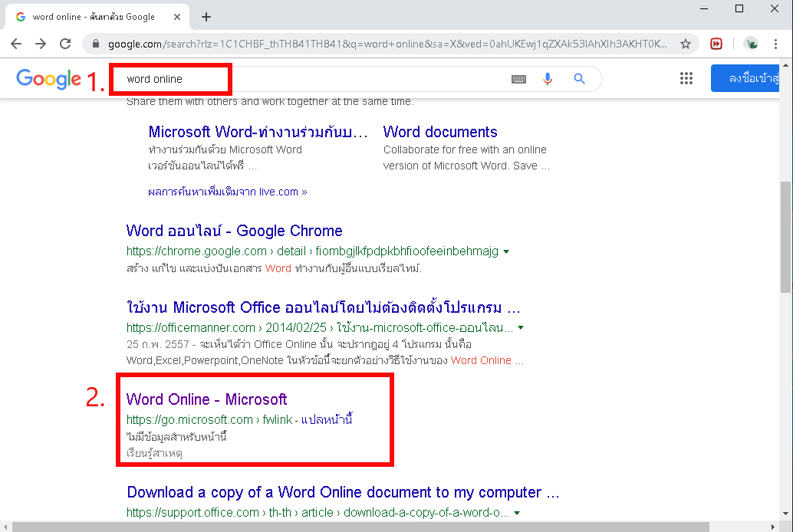Go back using the browser back arrow

16,44
